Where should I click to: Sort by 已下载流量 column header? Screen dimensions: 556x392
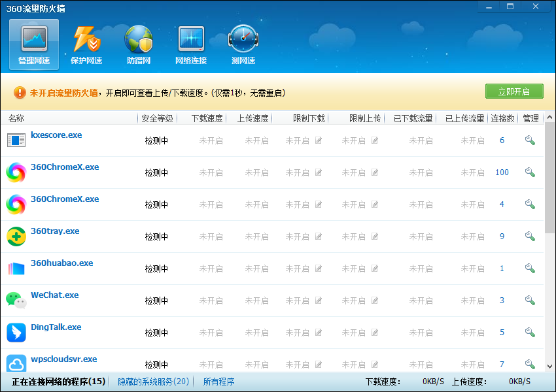413,118
